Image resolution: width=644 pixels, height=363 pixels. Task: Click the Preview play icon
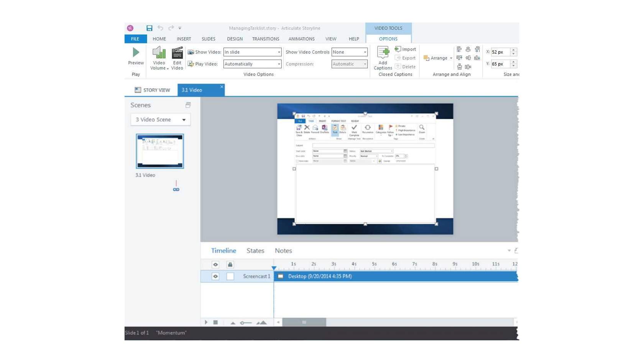[136, 53]
